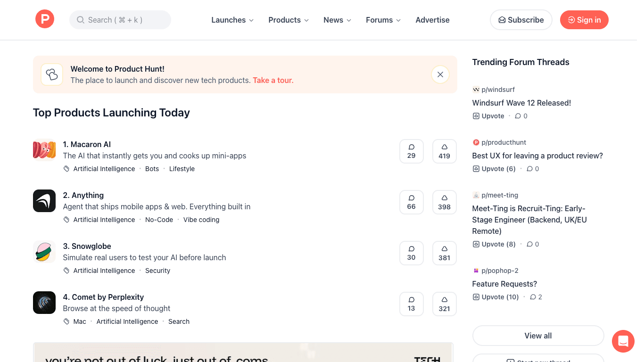Viewport: 644px width, 362px height.
Task: Click the p/windsurf community avatar
Action: click(476, 89)
